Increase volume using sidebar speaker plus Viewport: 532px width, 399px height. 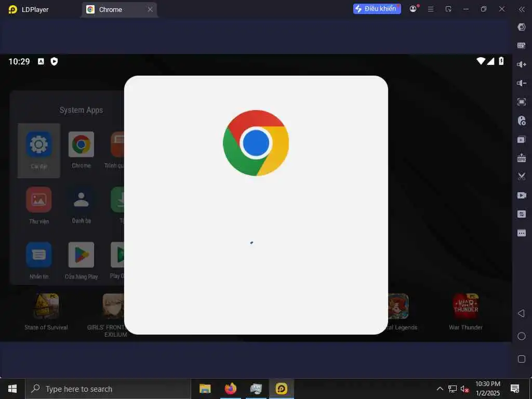click(x=522, y=64)
